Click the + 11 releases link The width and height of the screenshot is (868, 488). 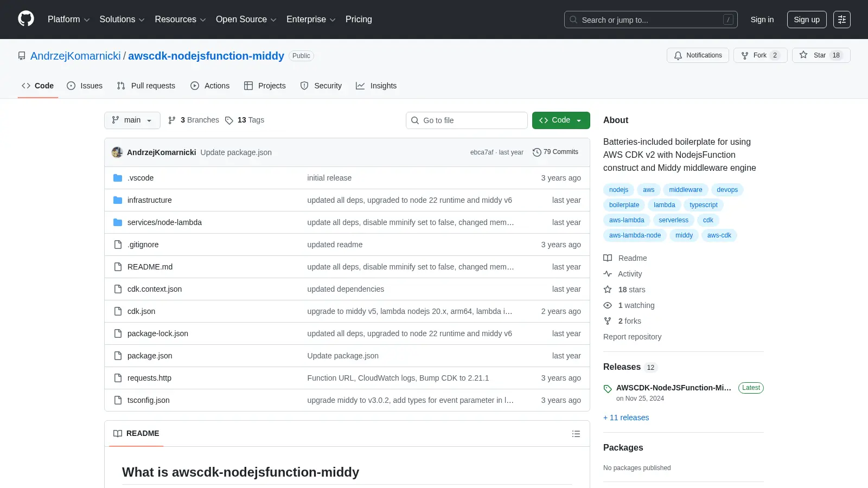[626, 418]
